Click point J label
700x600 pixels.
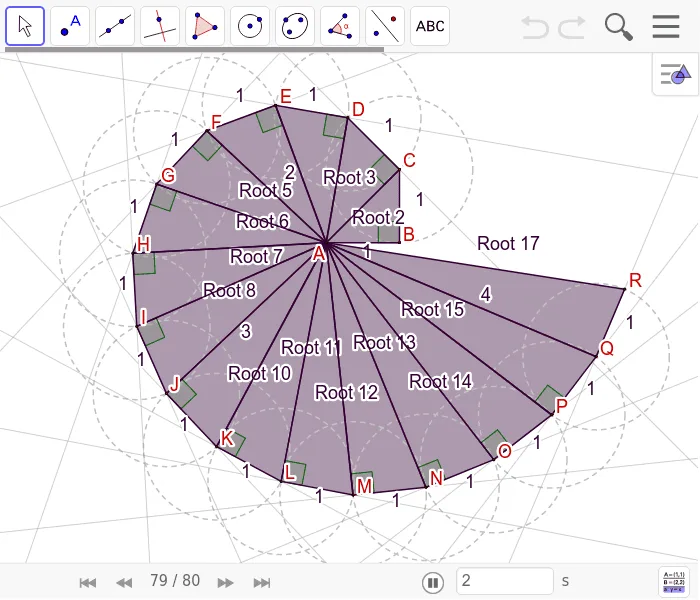(175, 383)
